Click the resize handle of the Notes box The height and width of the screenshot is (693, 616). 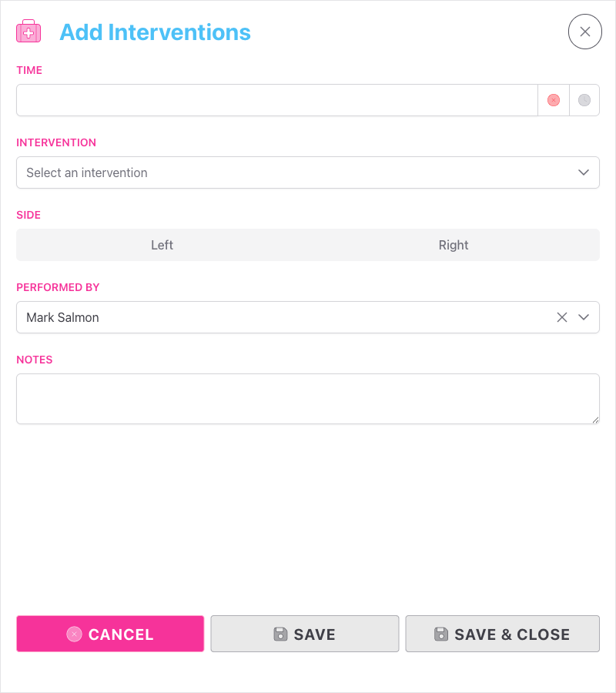[596, 420]
